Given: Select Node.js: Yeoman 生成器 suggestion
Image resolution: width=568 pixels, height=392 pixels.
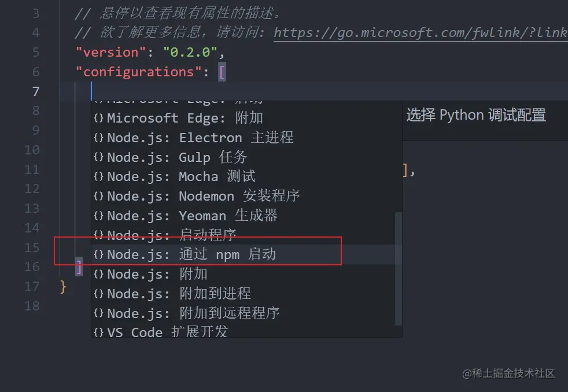Looking at the screenshot, I should pos(246,216).
